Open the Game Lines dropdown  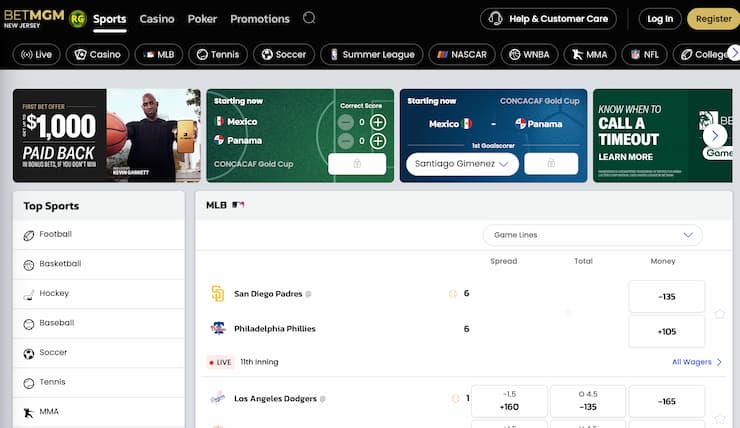click(x=592, y=235)
